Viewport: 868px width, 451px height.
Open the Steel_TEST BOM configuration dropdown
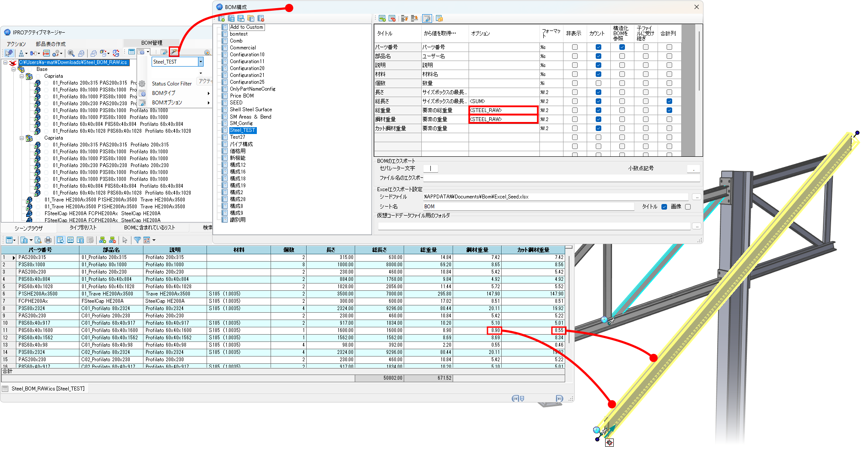pyautogui.click(x=200, y=62)
